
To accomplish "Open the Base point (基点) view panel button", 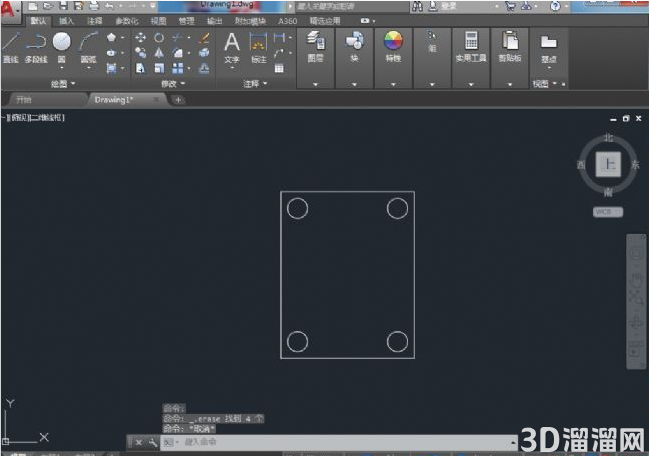I will [549, 49].
